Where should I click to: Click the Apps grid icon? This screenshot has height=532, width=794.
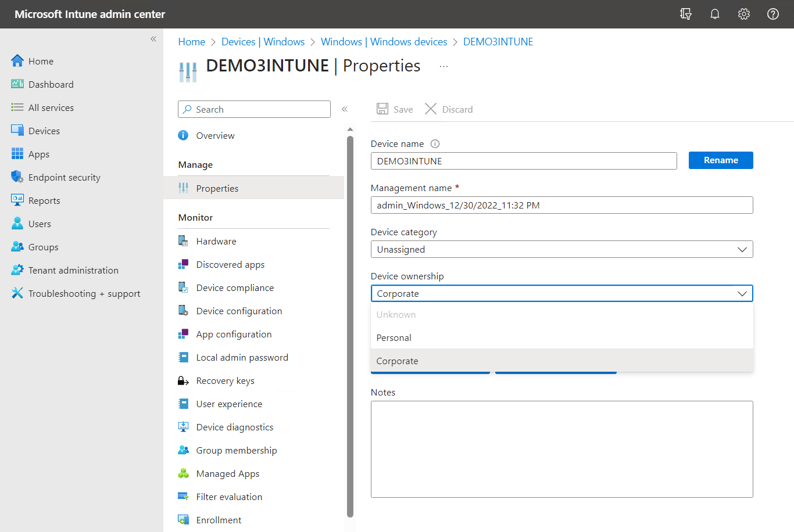[x=17, y=153]
